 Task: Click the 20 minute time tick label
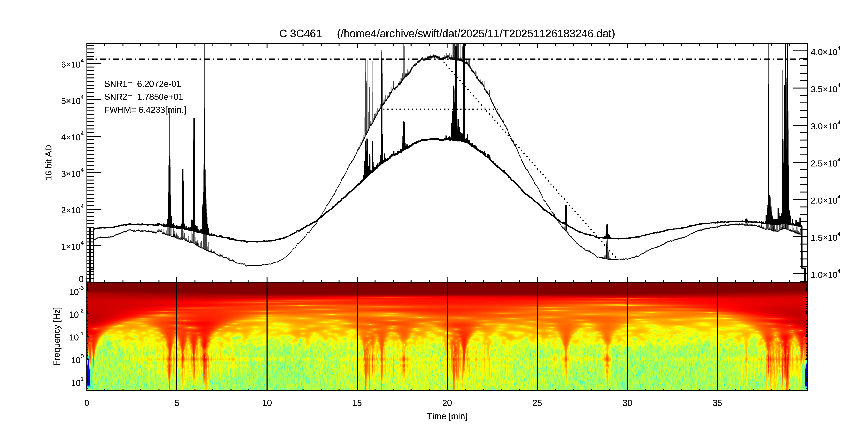point(447,403)
